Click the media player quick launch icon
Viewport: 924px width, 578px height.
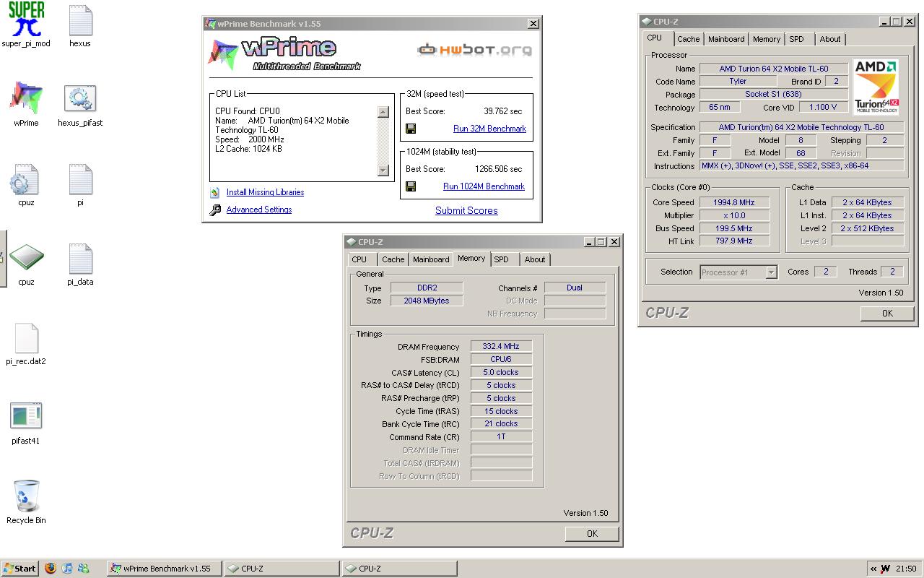click(67, 568)
